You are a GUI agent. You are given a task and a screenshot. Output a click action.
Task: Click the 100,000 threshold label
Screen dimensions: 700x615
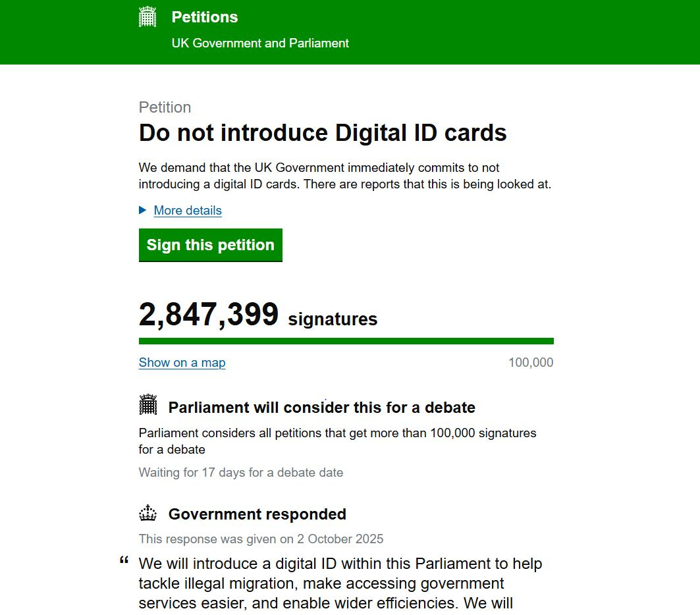(x=531, y=363)
